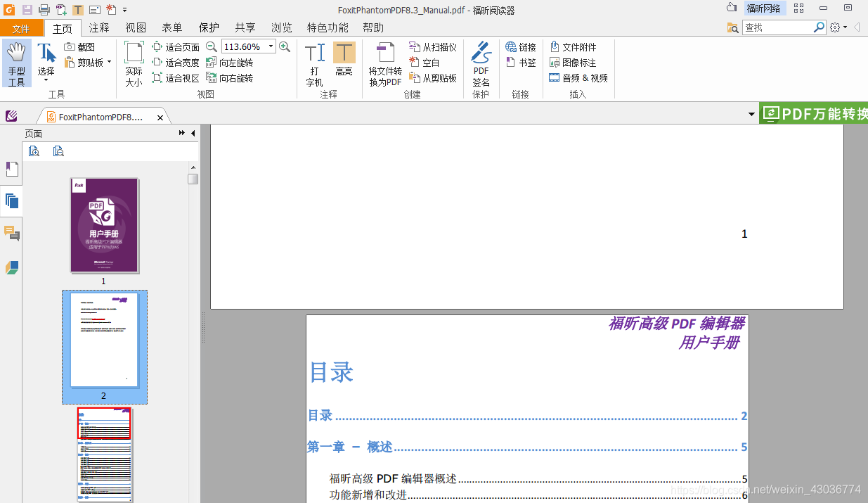The width and height of the screenshot is (868, 503).
Task: Create PDF 从扫描仪 from scanner
Action: pyautogui.click(x=433, y=47)
